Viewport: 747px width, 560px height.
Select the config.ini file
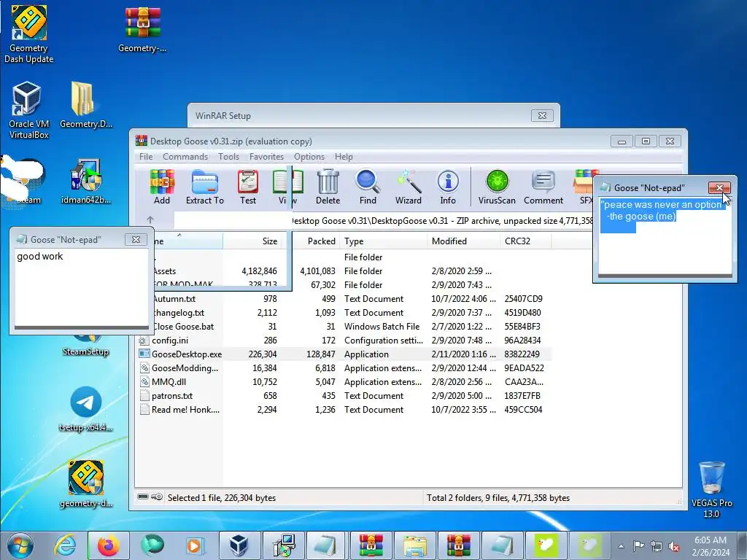click(x=345, y=340)
